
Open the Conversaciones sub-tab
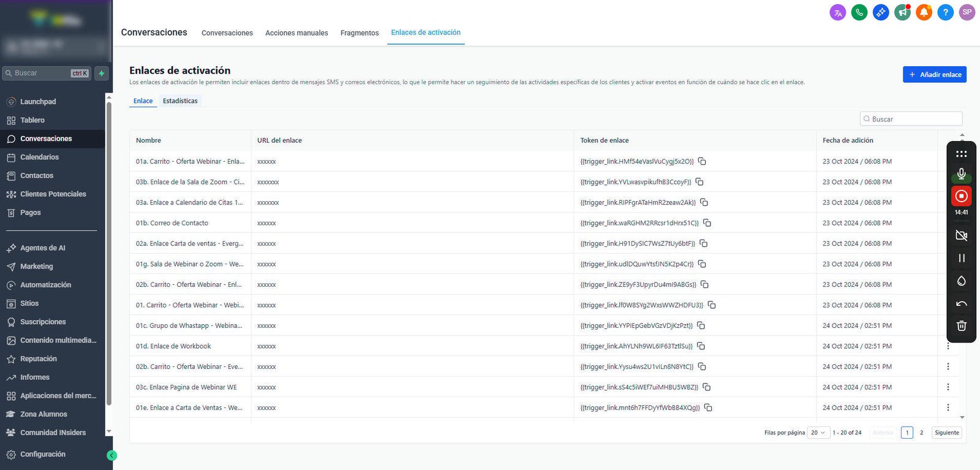click(227, 33)
